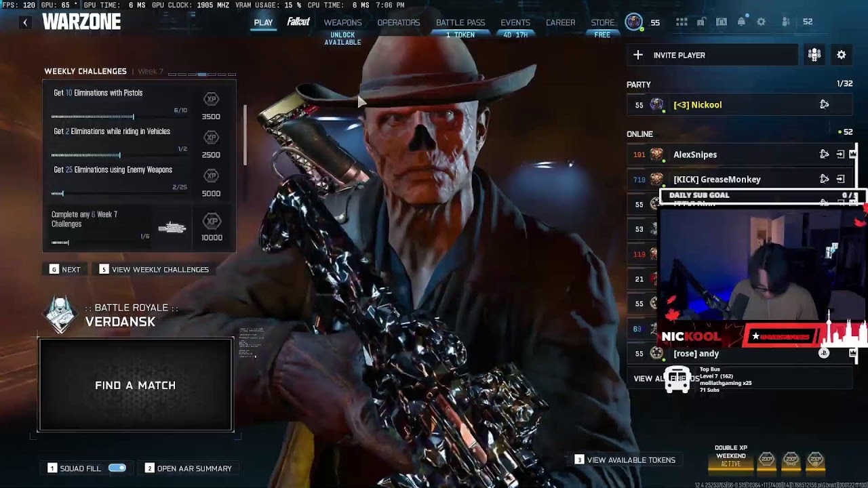Select the [rose] andy friend name

(x=696, y=353)
